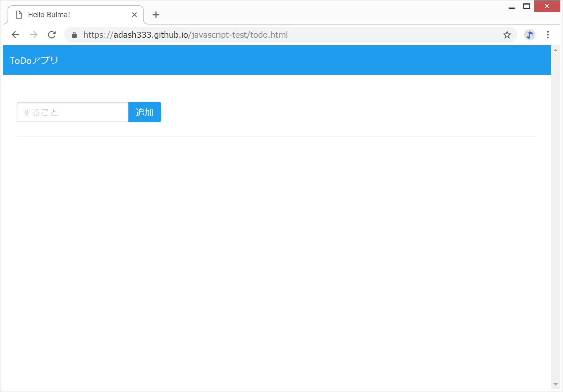Click into the すること text field

pos(72,112)
